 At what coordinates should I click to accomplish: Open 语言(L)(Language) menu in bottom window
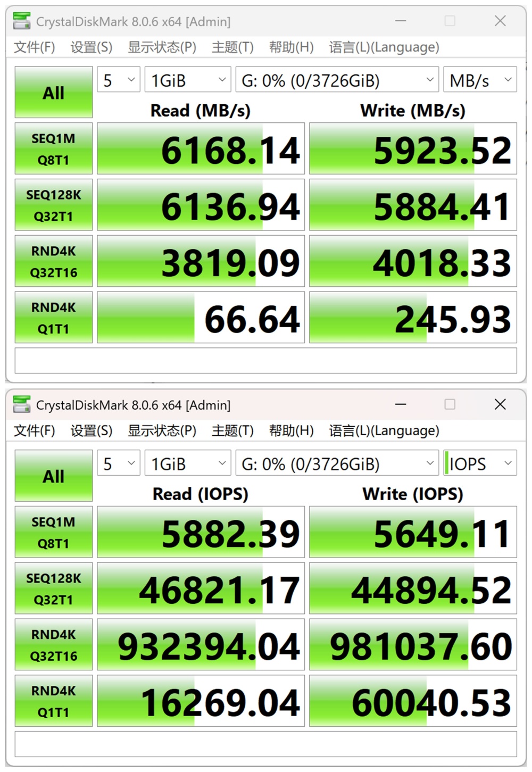pos(384,430)
